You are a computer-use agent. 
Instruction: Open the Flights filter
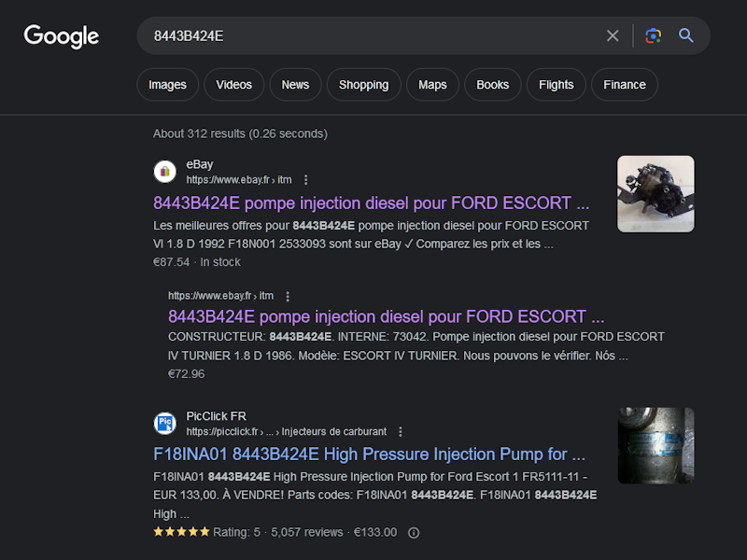pos(556,85)
